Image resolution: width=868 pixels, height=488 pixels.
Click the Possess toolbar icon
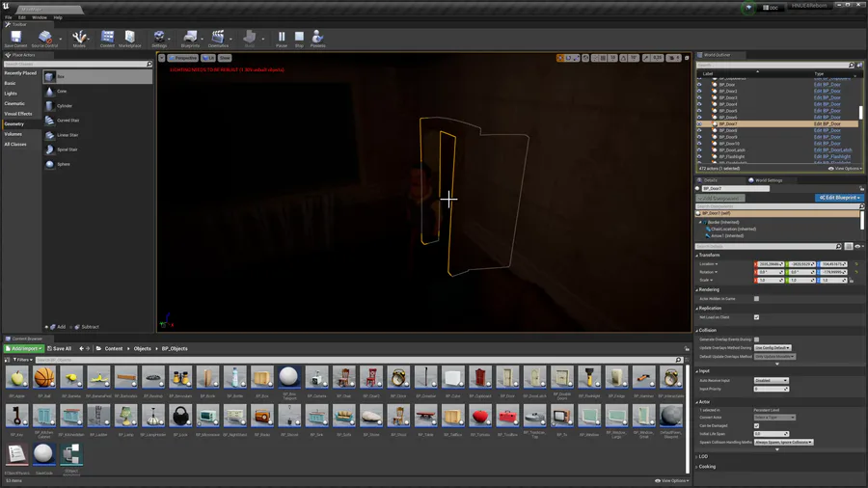tap(317, 38)
